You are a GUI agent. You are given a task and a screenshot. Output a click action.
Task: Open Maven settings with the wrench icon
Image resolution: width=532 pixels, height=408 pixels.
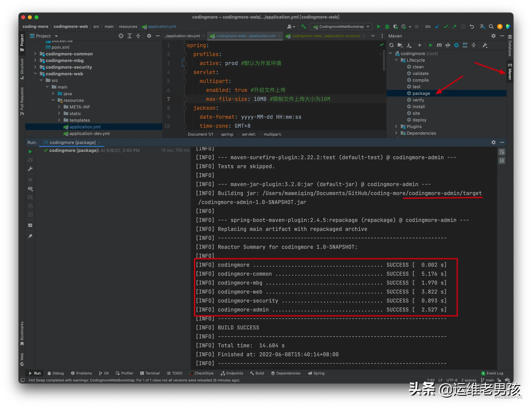[485, 45]
